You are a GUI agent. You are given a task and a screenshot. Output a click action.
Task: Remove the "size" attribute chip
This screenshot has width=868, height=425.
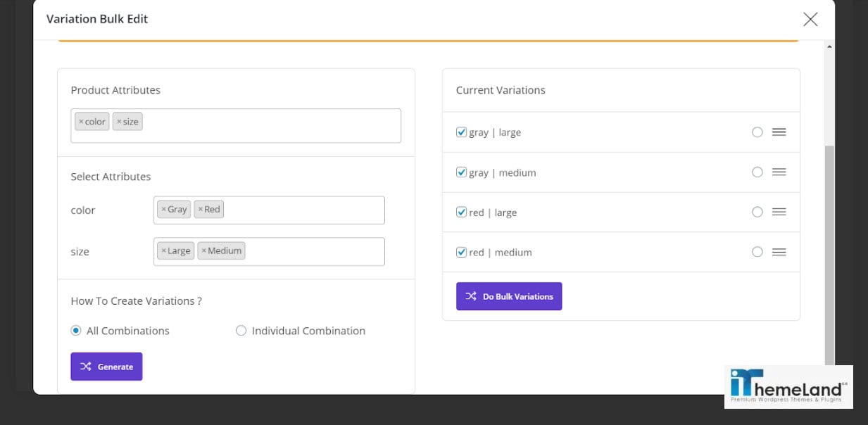(119, 121)
